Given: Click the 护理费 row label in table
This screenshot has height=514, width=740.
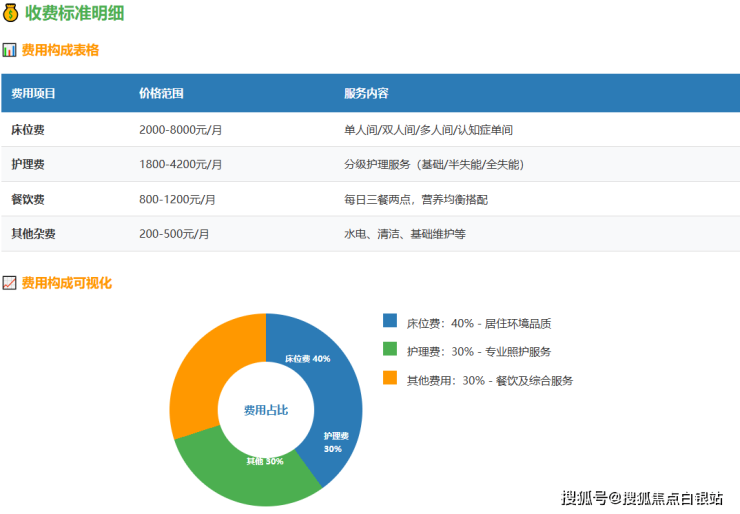Looking at the screenshot, I should [x=27, y=164].
